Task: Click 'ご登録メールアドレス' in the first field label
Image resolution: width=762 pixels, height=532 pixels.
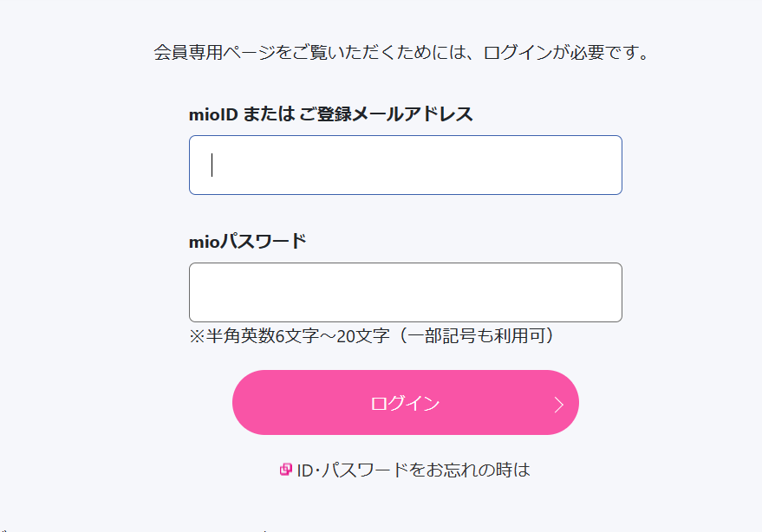Action: tap(386, 114)
